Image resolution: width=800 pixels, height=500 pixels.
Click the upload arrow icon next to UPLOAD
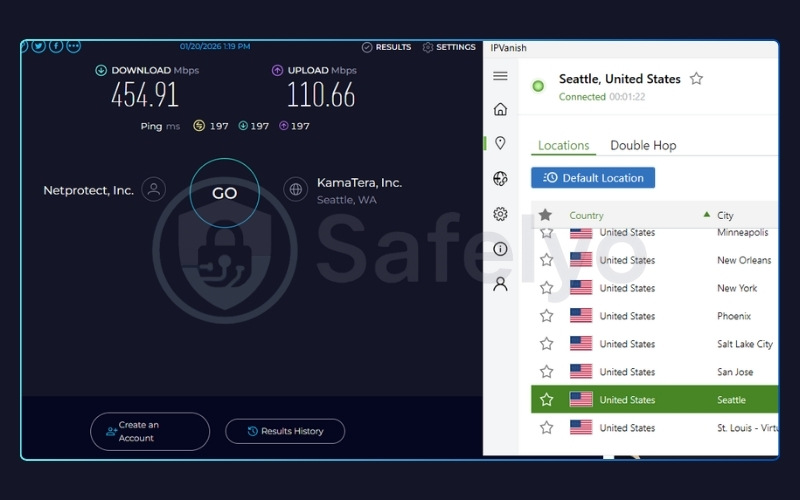(x=277, y=70)
